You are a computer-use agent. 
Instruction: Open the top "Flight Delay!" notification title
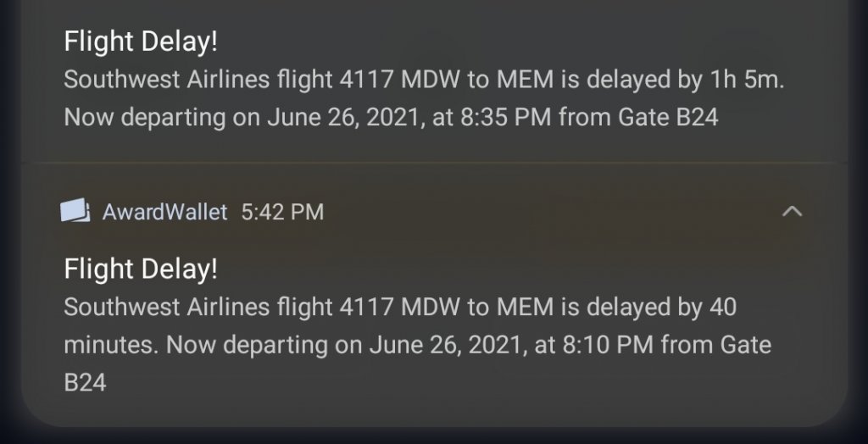(141, 42)
